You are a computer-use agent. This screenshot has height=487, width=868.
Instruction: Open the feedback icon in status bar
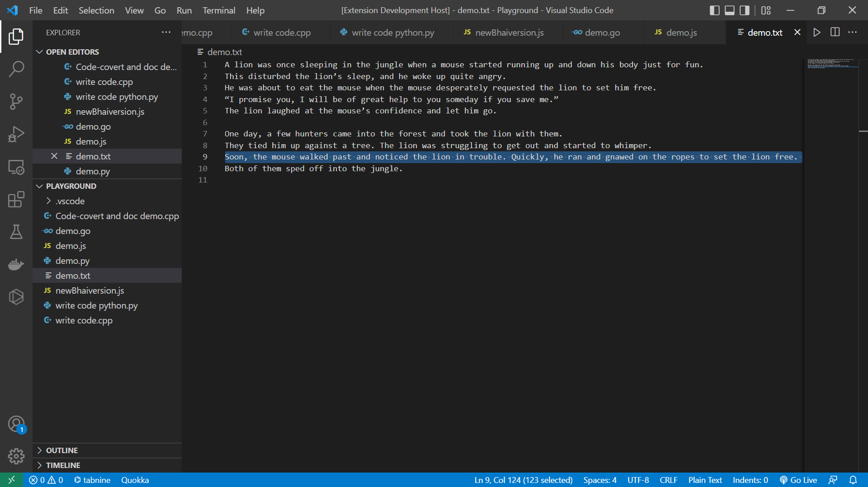(x=833, y=480)
